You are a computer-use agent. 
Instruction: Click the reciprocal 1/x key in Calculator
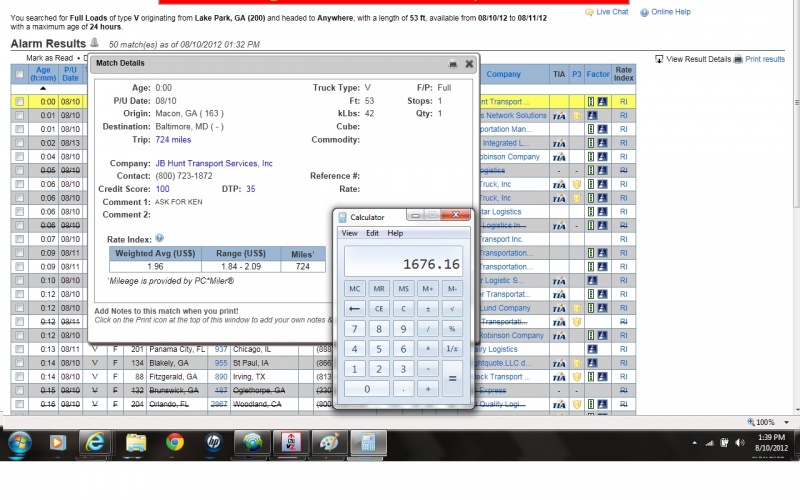tap(452, 349)
